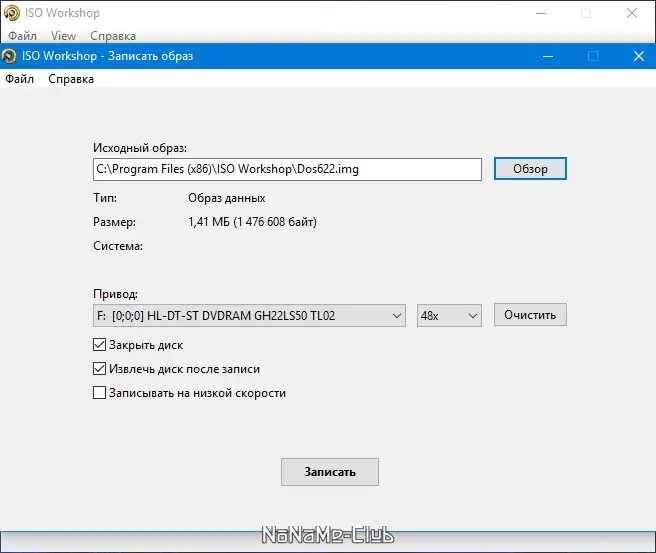Open 'Файл' menu in main ISO Workshop window
The image size is (656, 553).
click(23, 36)
